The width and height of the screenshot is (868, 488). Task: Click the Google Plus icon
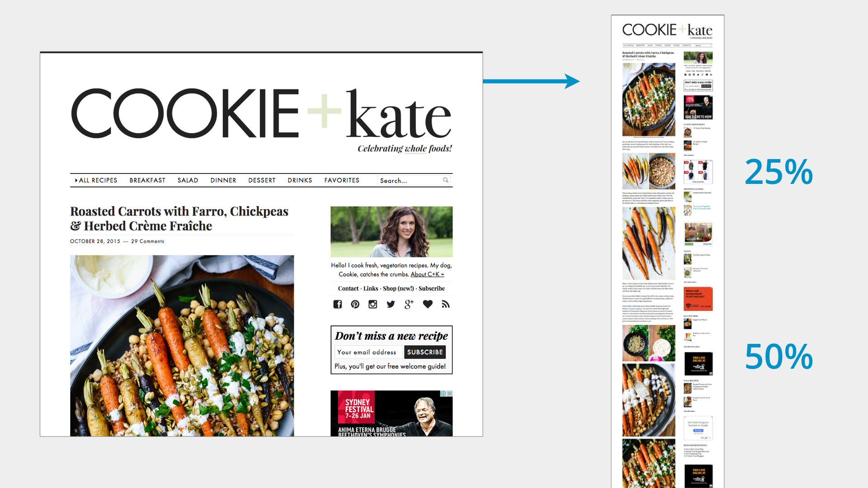[x=409, y=304]
